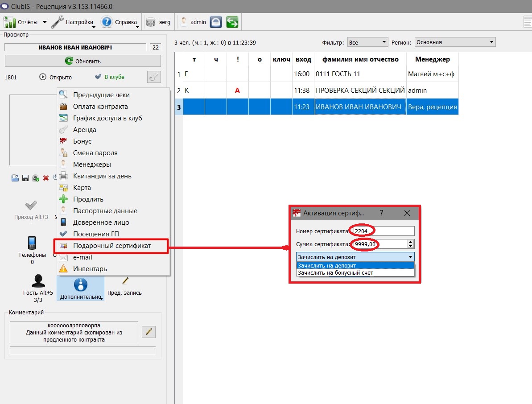532x404 pixels.
Task: Click the Гость Alt+5 guest icon
Action: (x=38, y=281)
